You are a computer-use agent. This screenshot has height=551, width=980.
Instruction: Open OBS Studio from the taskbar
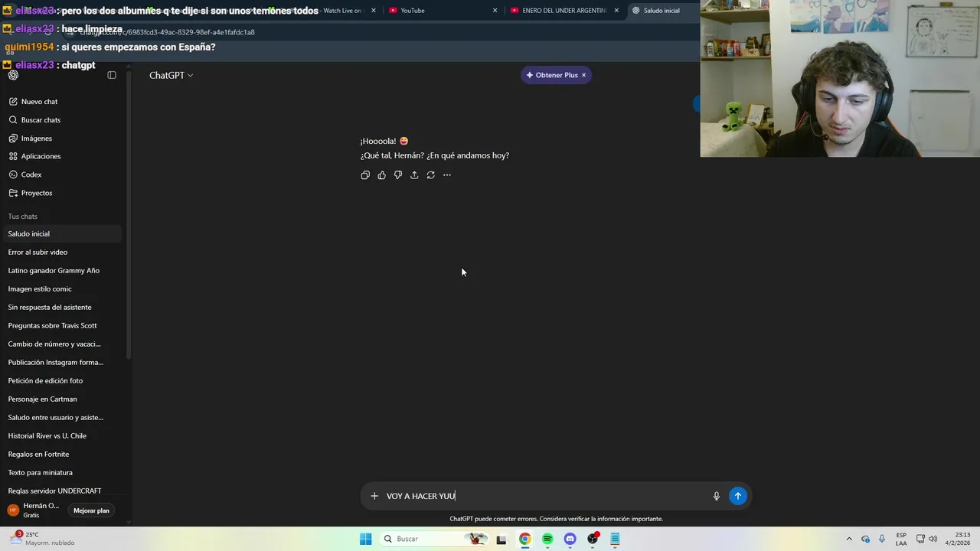tap(593, 539)
